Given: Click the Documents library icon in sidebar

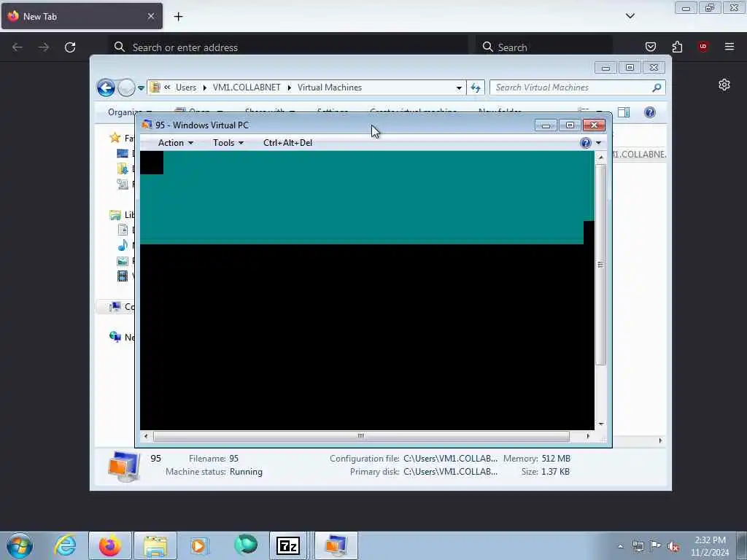Looking at the screenshot, I should pos(123,230).
